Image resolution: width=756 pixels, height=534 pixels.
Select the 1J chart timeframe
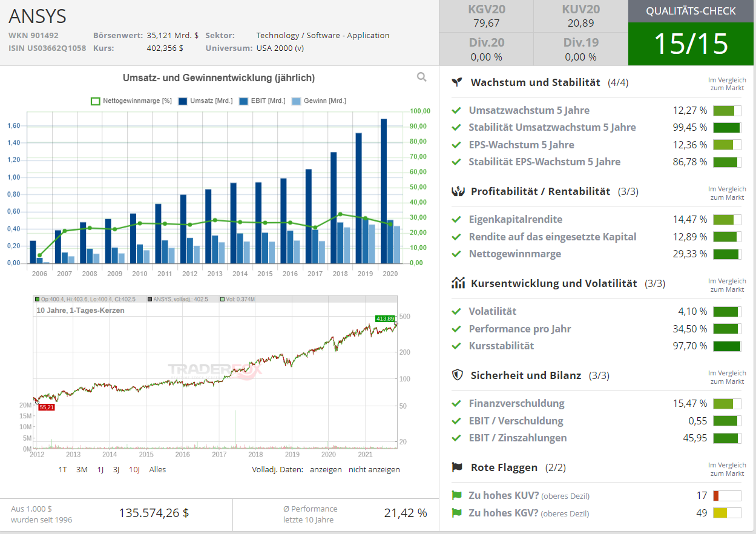(x=100, y=469)
